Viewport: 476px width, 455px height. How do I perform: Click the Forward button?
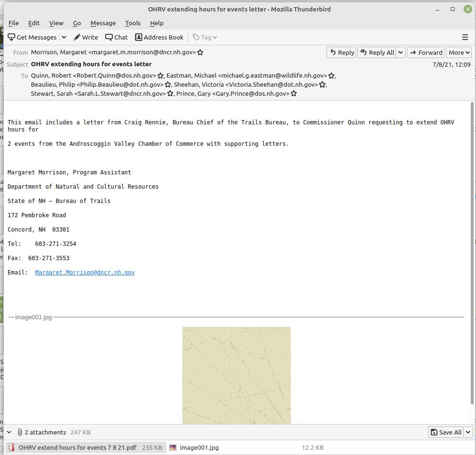pos(426,52)
